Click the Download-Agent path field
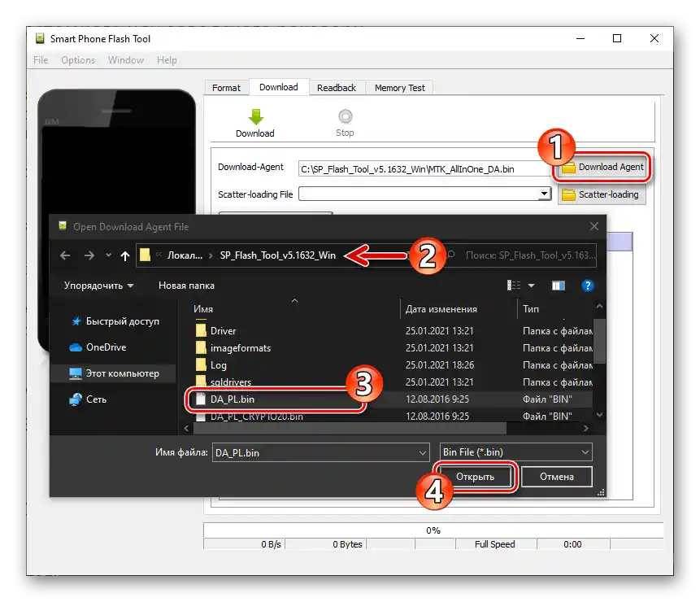The height and width of the screenshot is (602, 700). (425, 169)
